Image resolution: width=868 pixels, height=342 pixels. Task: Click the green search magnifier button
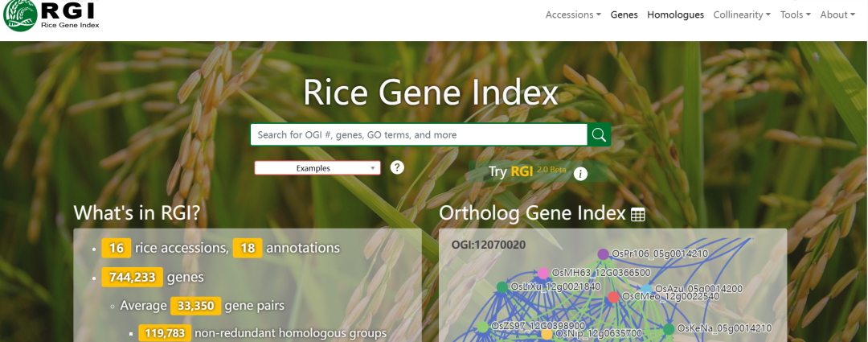[x=599, y=134]
